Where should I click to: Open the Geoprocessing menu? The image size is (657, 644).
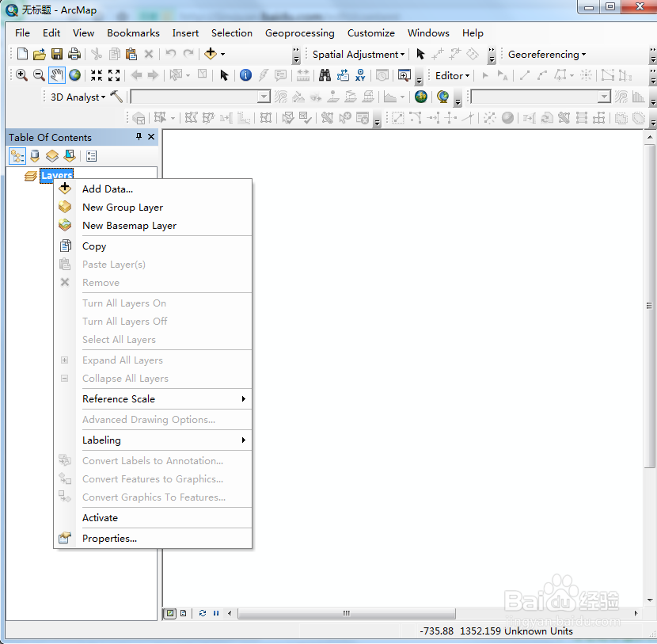tap(299, 33)
